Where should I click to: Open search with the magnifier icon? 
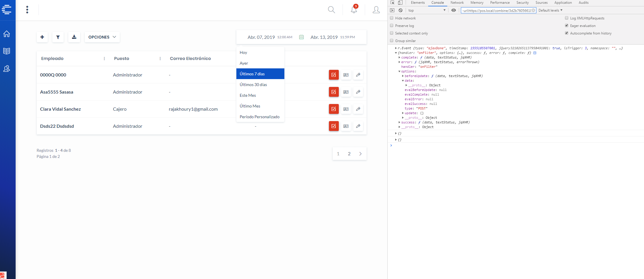pyautogui.click(x=332, y=10)
